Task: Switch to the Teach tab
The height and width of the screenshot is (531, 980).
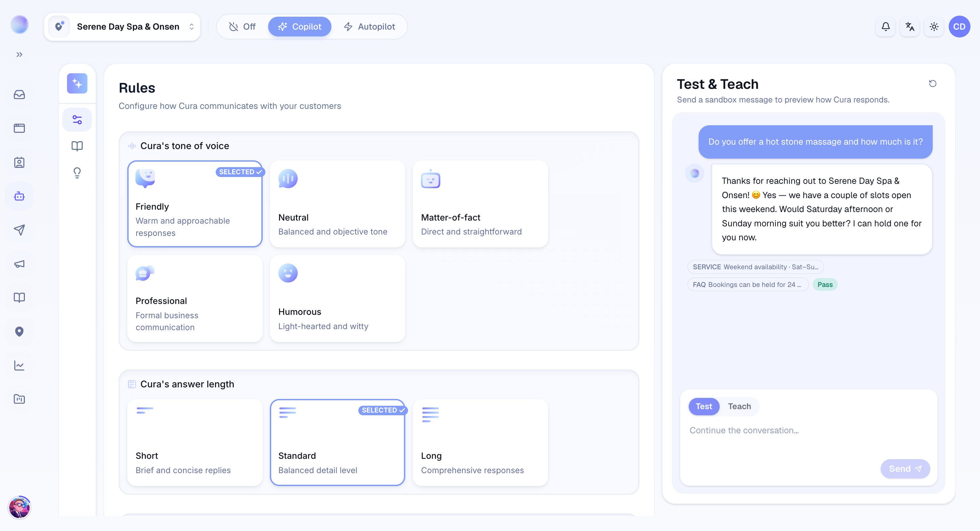Action: click(x=739, y=406)
